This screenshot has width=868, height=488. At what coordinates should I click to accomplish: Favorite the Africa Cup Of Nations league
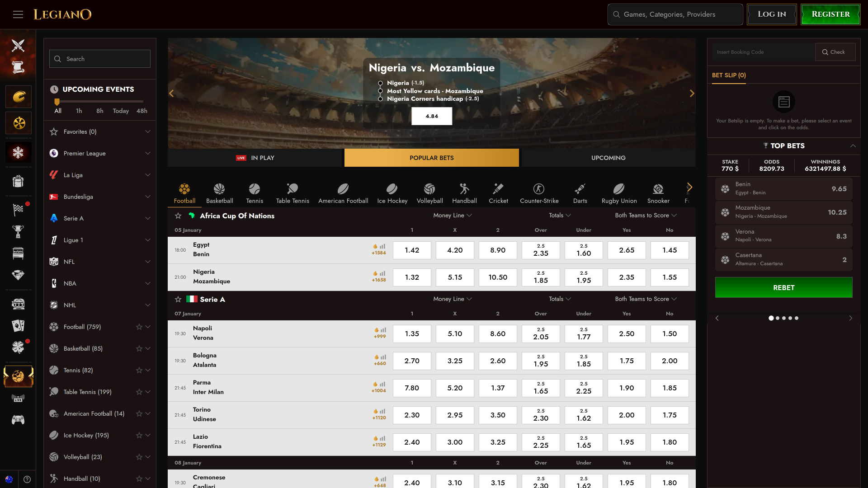point(178,216)
